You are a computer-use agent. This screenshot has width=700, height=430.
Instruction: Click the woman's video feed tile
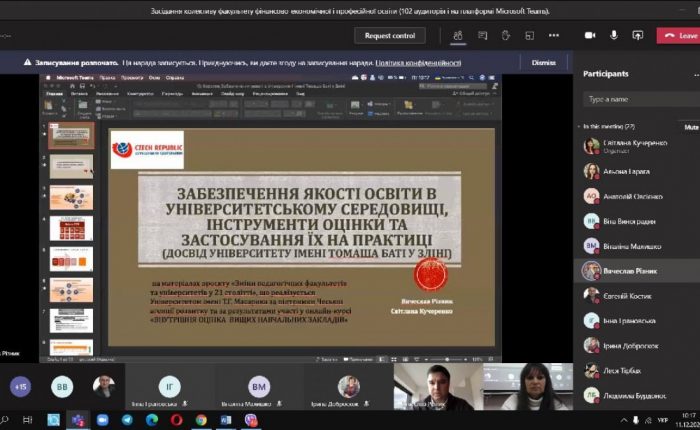point(528,387)
